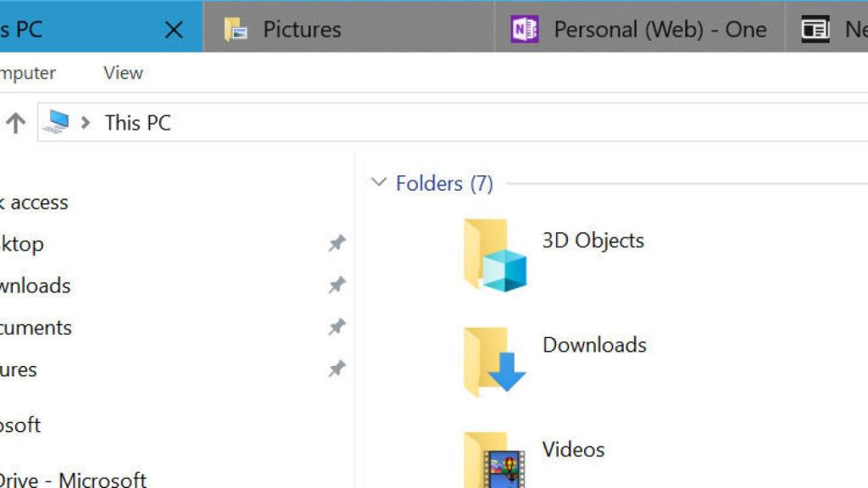Click inside the address bar field
This screenshot has height=488, width=868.
point(254,122)
